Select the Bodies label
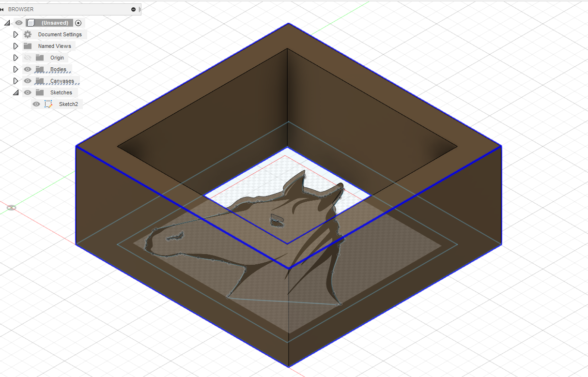The width and height of the screenshot is (588, 377). [58, 69]
